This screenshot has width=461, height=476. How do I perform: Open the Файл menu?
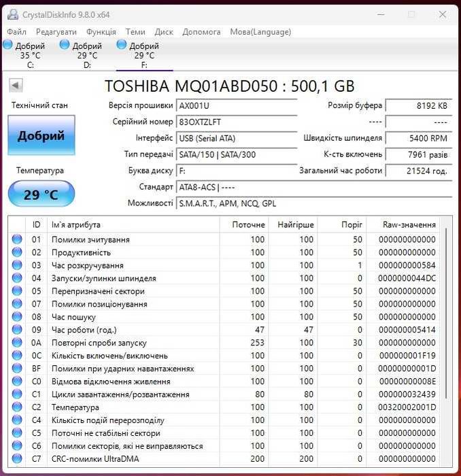pyautogui.click(x=16, y=32)
